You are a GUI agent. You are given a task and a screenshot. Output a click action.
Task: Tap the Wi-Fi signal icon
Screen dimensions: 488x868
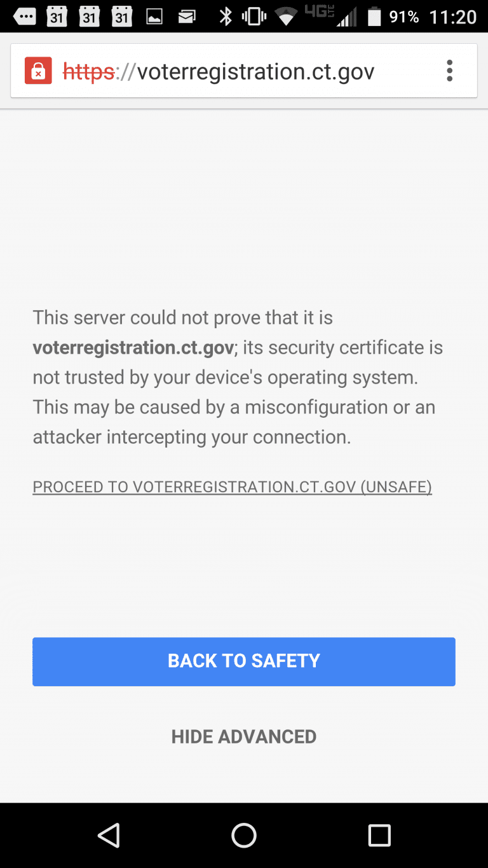pos(287,18)
